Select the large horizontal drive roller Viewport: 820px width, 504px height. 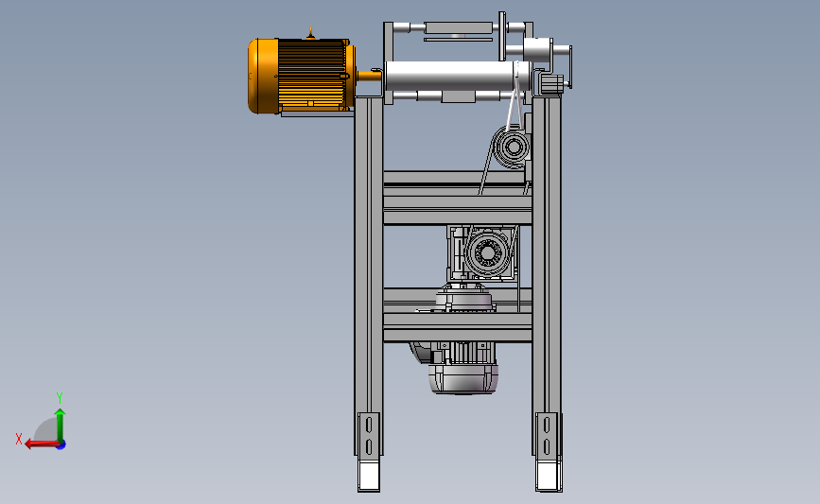(x=458, y=76)
